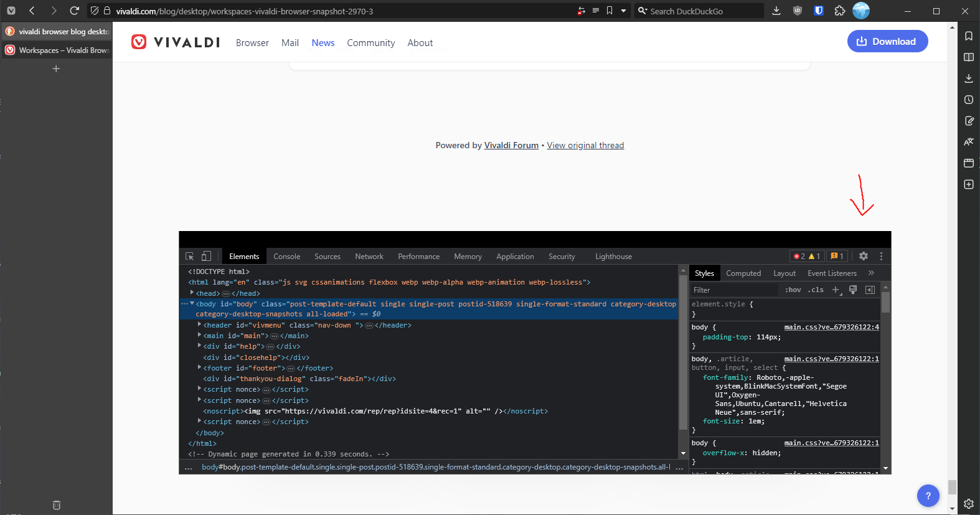Toggle the DevTools device toolbar
This screenshot has width=980, height=515.
pyautogui.click(x=207, y=256)
